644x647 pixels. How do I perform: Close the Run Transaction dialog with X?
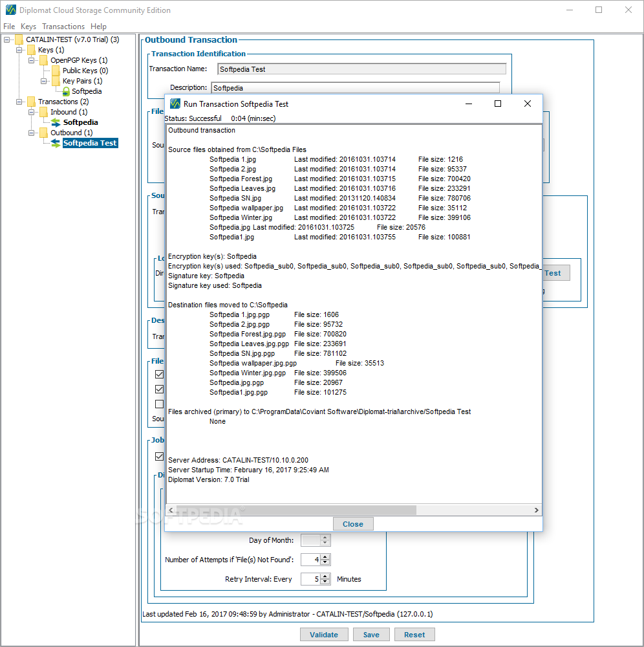[x=528, y=104]
